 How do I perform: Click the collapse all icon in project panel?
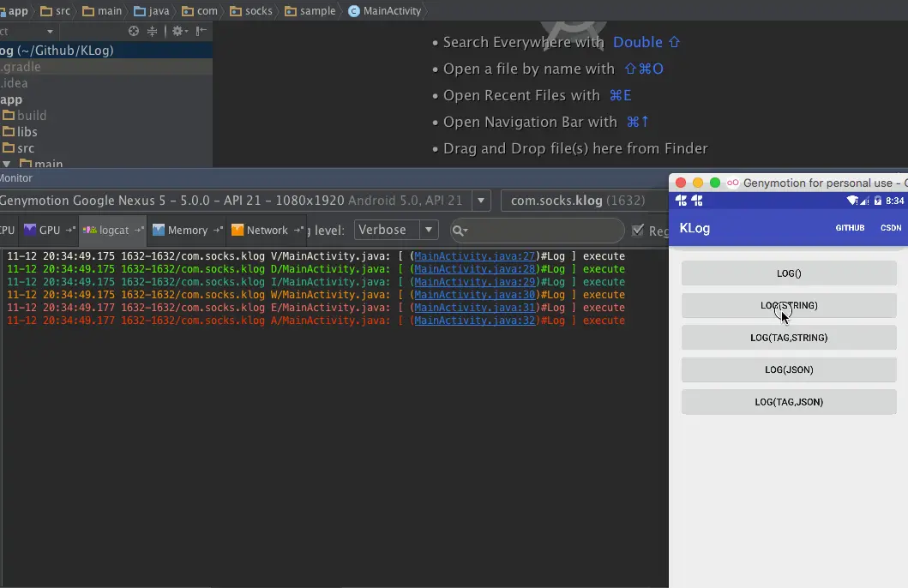[153, 31]
